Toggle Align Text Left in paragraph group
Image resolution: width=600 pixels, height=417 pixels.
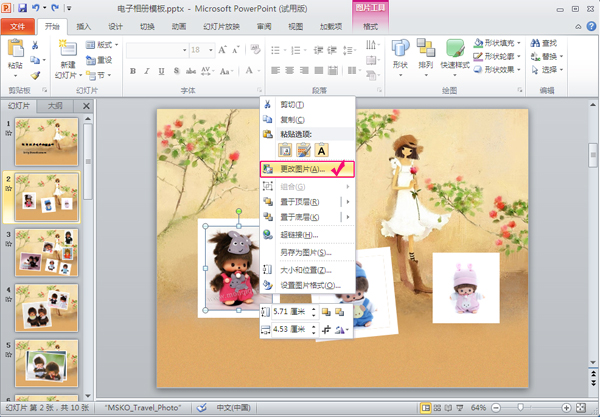tap(276, 70)
